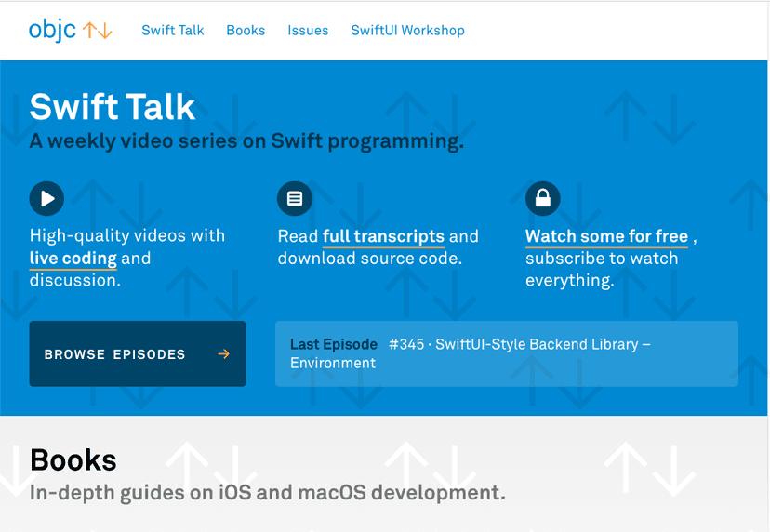Screen dimensions: 770x532
Task: Open Swift Talk in the navigation bar
Action: [x=172, y=30]
